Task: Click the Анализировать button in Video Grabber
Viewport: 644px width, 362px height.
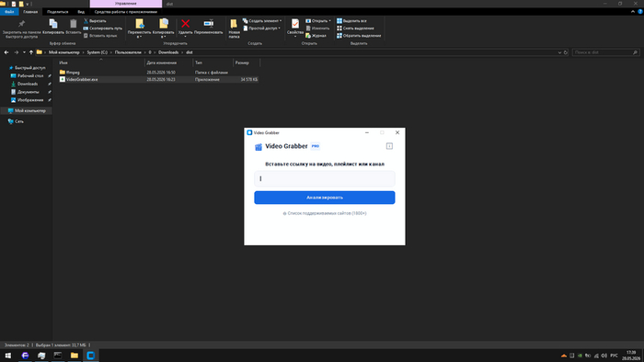Action: pos(325,198)
